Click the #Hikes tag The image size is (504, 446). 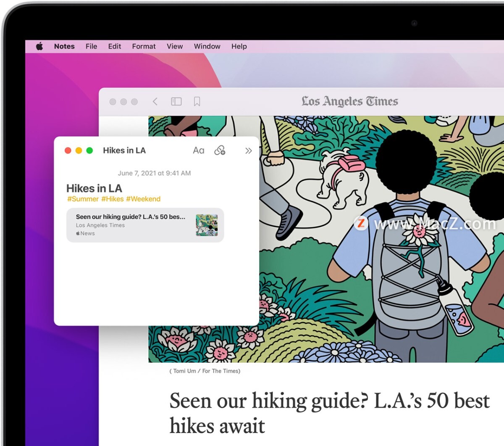[113, 199]
